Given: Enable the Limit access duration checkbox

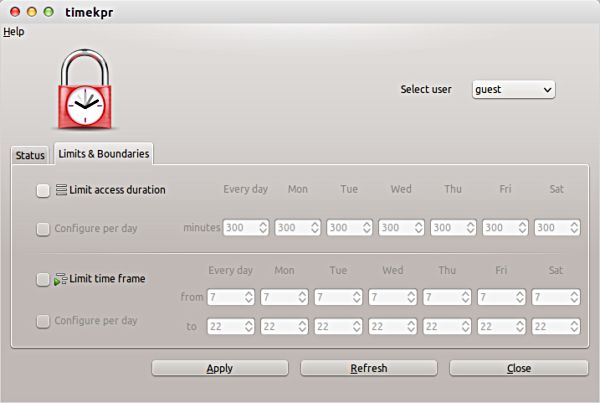Looking at the screenshot, I should point(43,190).
